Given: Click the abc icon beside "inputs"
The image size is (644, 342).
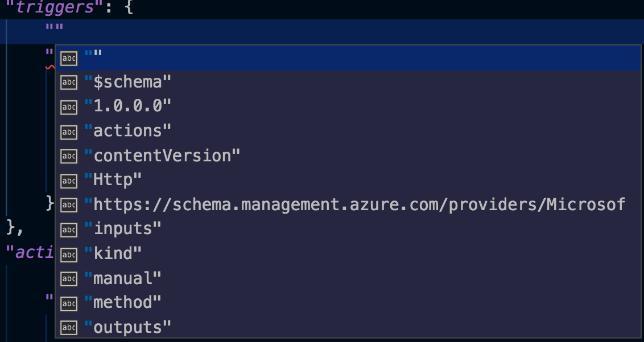Looking at the screenshot, I should (68, 230).
